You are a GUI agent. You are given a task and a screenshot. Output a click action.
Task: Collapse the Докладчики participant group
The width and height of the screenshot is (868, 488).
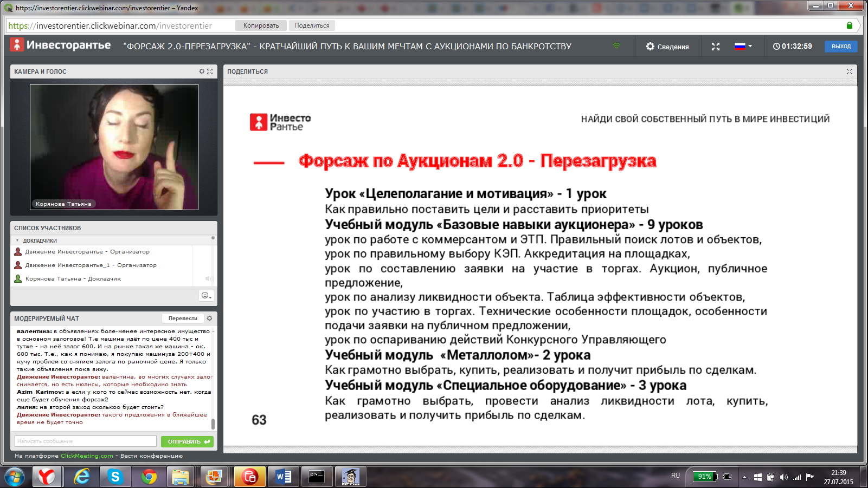17,240
